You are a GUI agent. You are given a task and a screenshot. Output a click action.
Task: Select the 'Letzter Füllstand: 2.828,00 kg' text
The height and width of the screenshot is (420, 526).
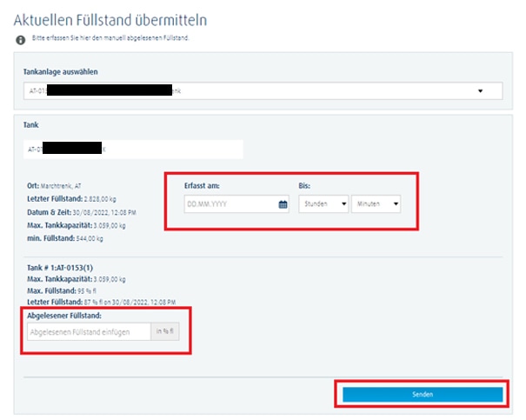pyautogui.click(x=71, y=199)
